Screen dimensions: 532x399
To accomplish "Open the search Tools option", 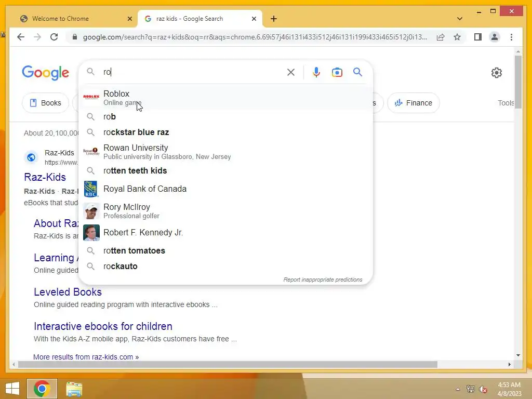I will (x=506, y=103).
